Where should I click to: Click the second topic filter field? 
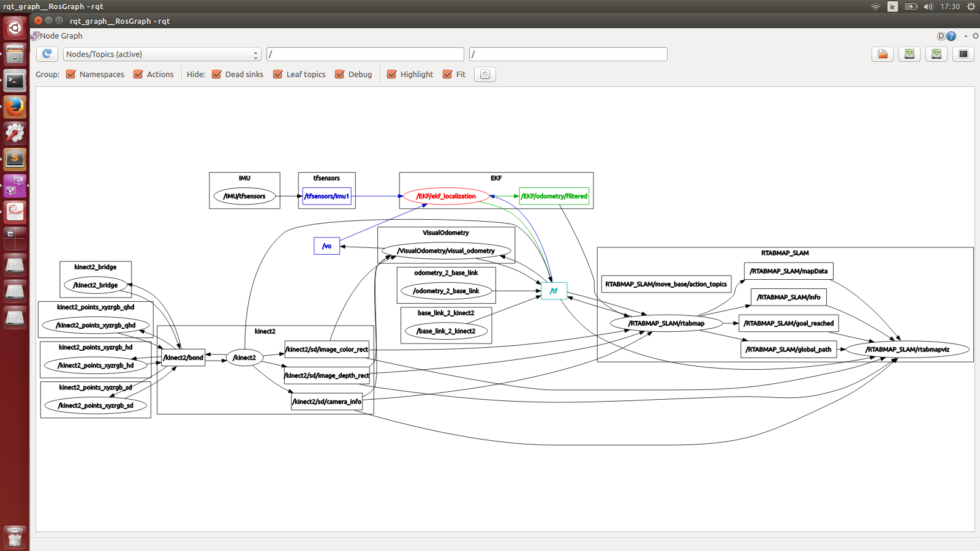tap(568, 54)
